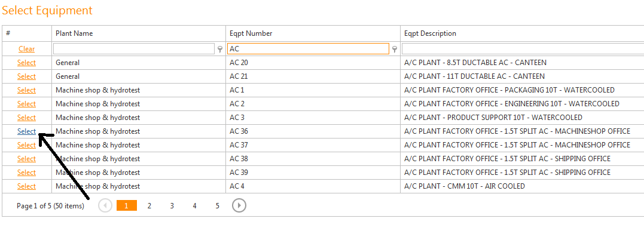This screenshot has width=644, height=240.
Task: Select the AC 21 equipment
Action: (26, 76)
